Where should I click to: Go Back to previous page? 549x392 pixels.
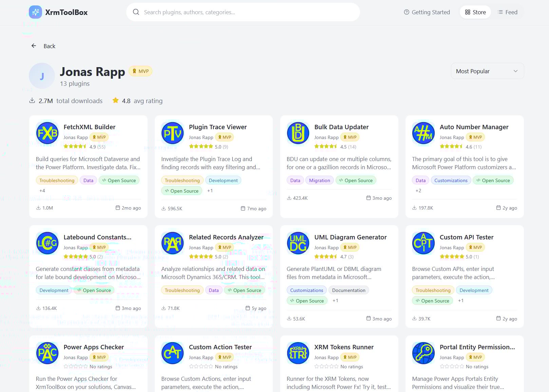tap(43, 46)
